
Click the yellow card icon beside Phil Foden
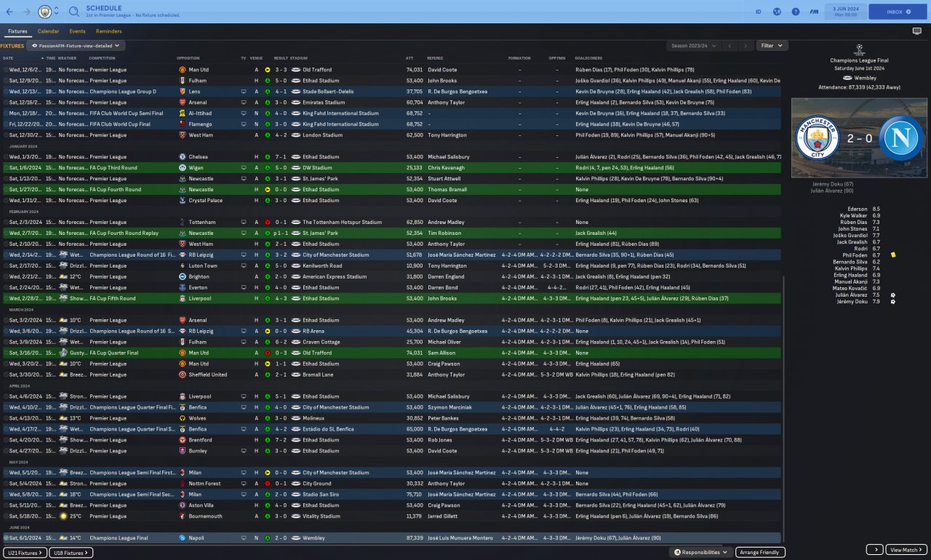pyautogui.click(x=892, y=255)
